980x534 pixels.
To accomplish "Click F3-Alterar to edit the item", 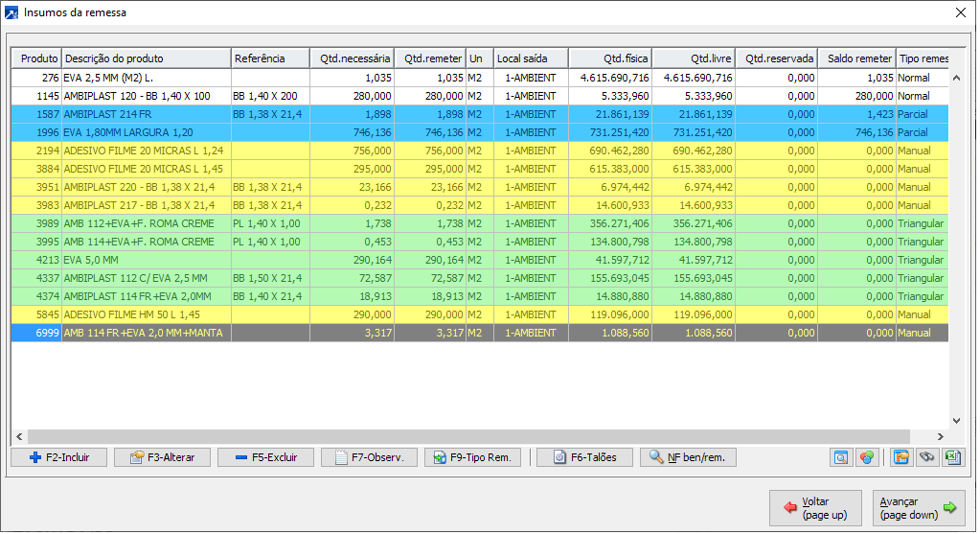I will [x=162, y=457].
